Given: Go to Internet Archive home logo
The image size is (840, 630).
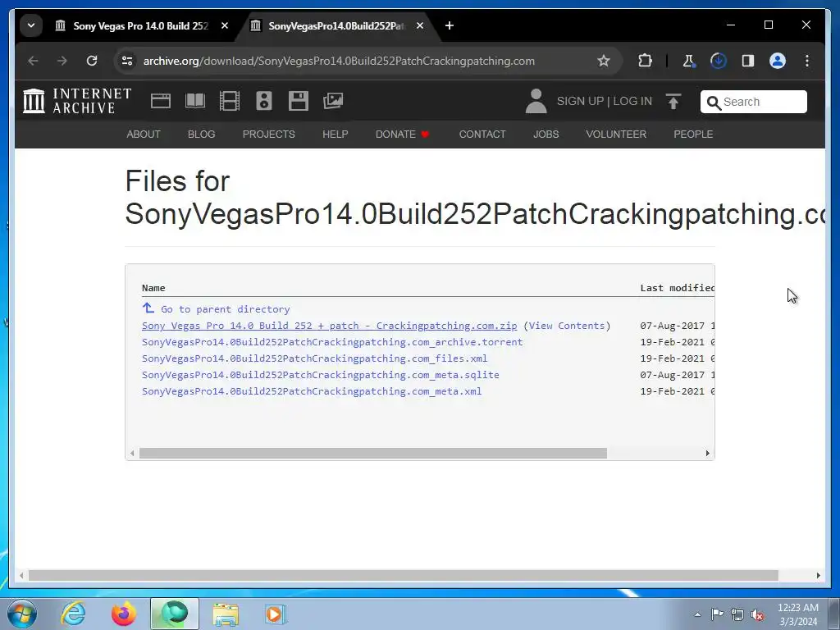Looking at the screenshot, I should [77, 101].
